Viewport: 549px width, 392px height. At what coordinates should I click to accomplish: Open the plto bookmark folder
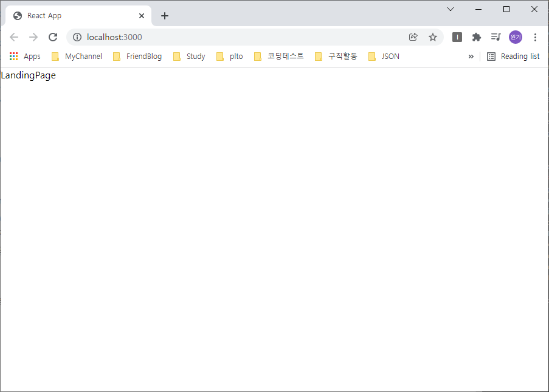click(230, 57)
